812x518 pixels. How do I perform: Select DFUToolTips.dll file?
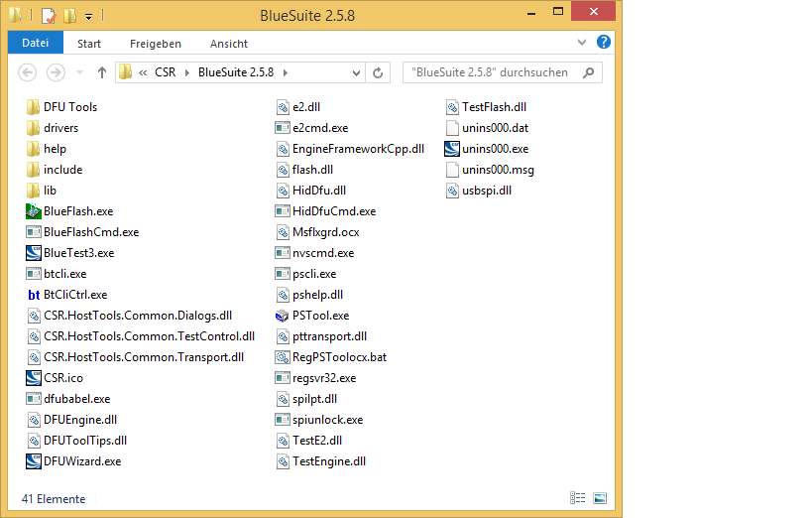(x=76, y=441)
